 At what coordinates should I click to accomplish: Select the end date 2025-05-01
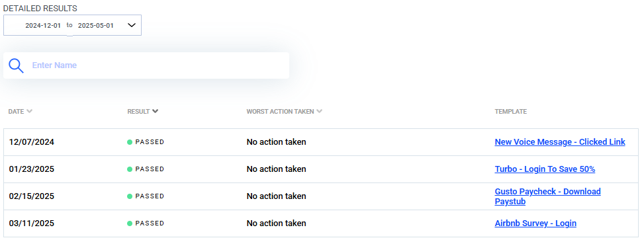(x=96, y=25)
